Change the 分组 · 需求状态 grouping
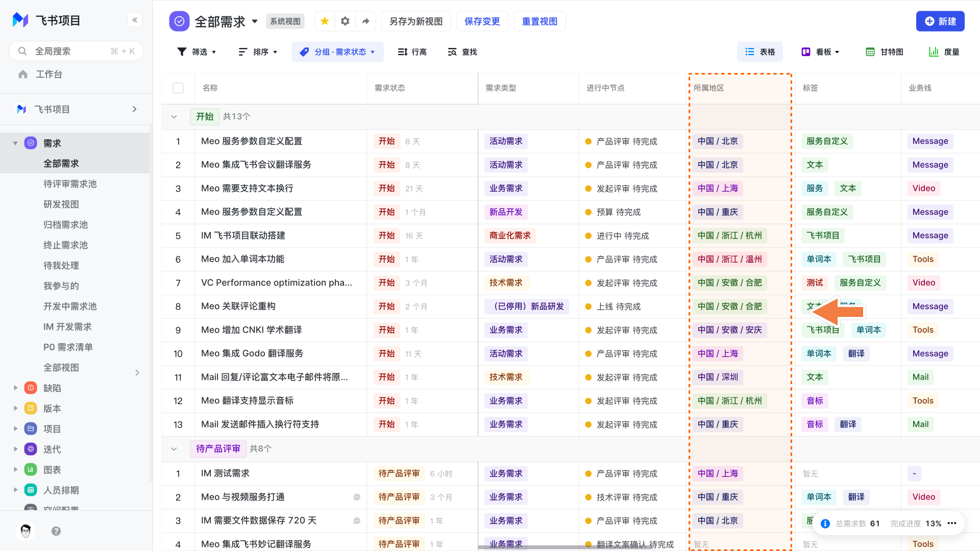Screen dimensions: 980x551 coord(337,52)
